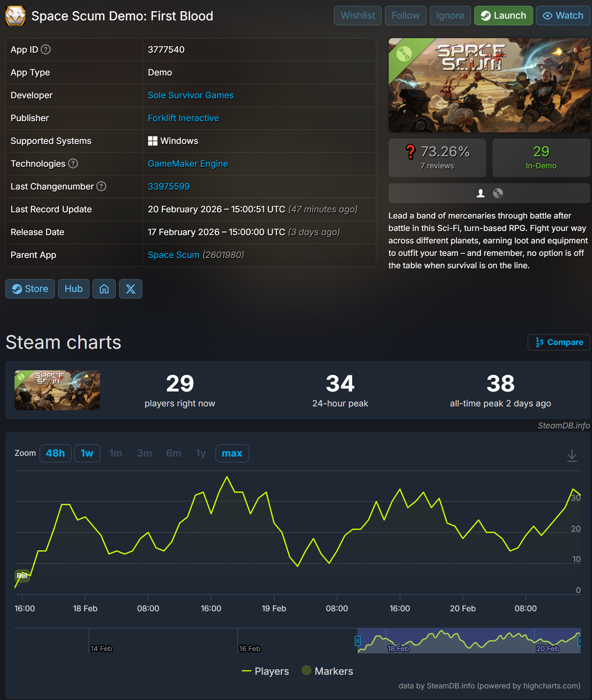Select the 48h zoom range
This screenshot has width=592, height=700.
(56, 453)
